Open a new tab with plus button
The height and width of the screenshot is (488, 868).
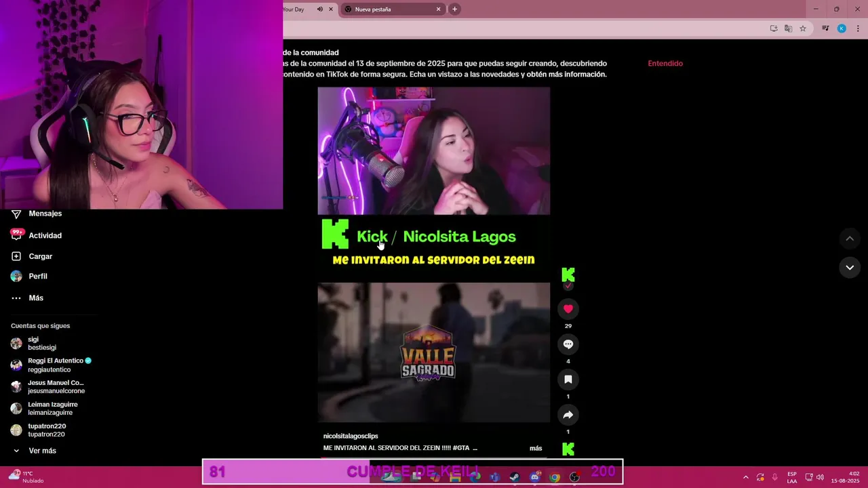click(454, 9)
